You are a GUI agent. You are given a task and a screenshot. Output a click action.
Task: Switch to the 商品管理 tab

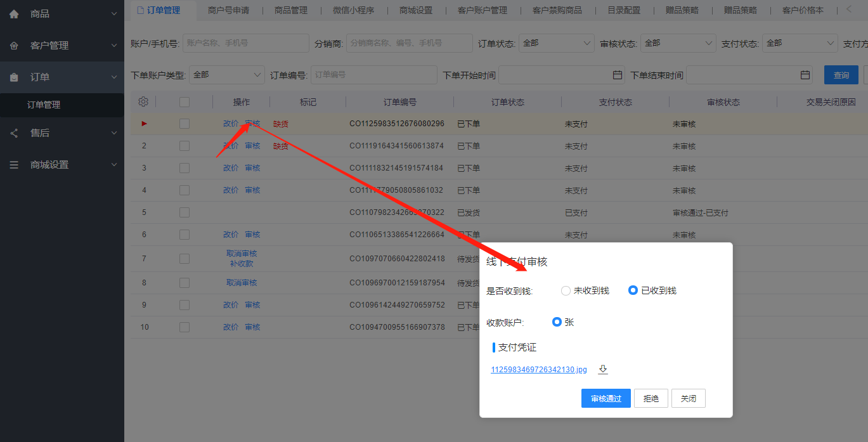click(x=291, y=10)
